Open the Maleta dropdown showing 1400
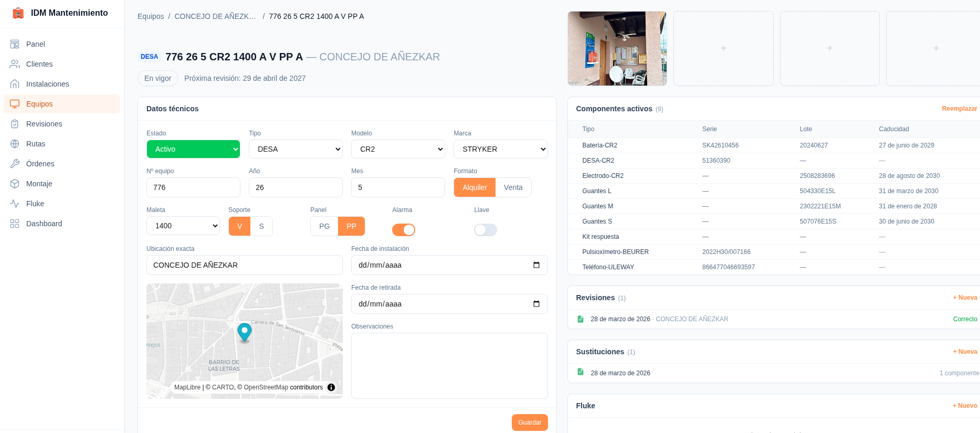 183,226
